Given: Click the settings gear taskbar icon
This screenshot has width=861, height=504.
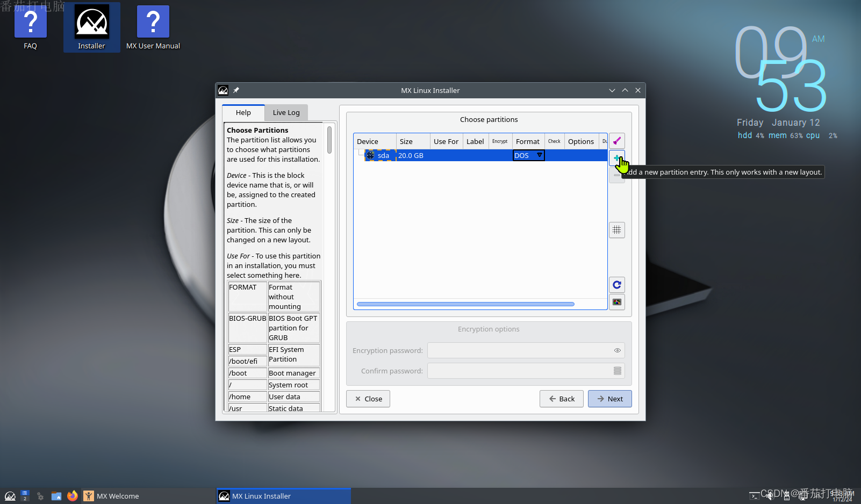Looking at the screenshot, I should (x=40, y=496).
